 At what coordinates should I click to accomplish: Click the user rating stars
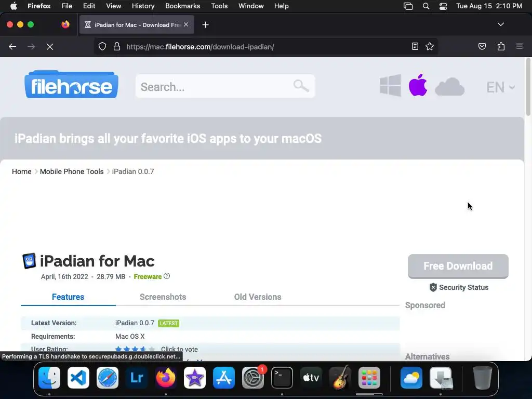pyautogui.click(x=135, y=350)
